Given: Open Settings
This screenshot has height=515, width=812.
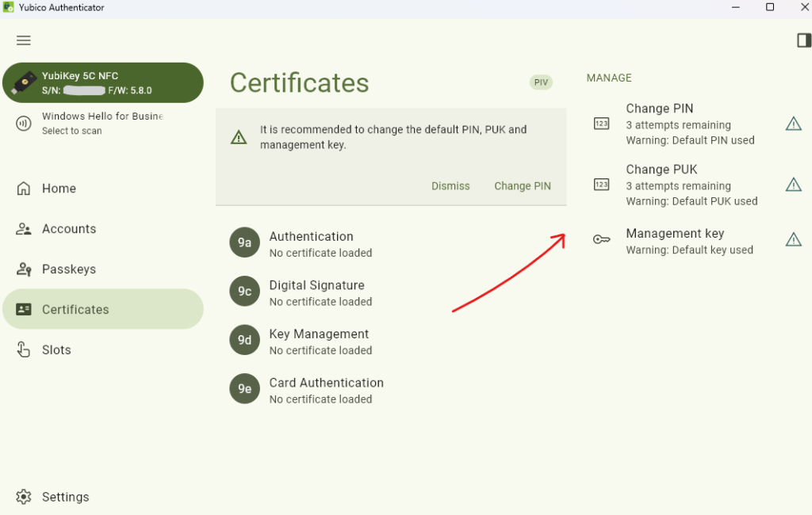Looking at the screenshot, I should pyautogui.click(x=103, y=497).
